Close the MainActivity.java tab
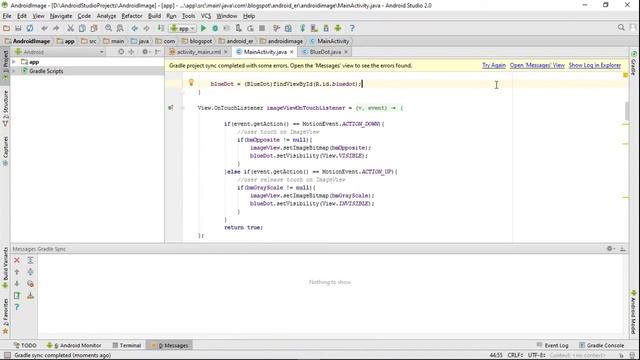640x360 pixels. (x=291, y=52)
